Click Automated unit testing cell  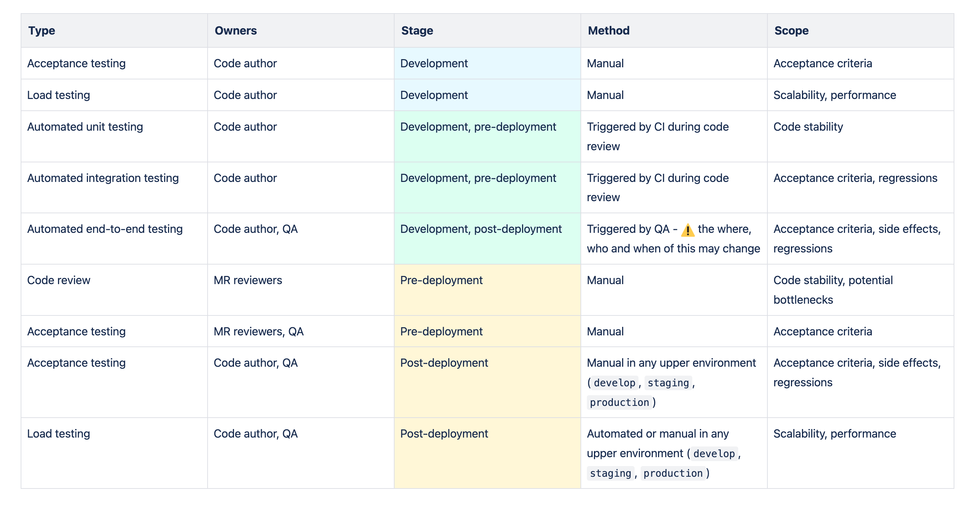[x=85, y=127]
